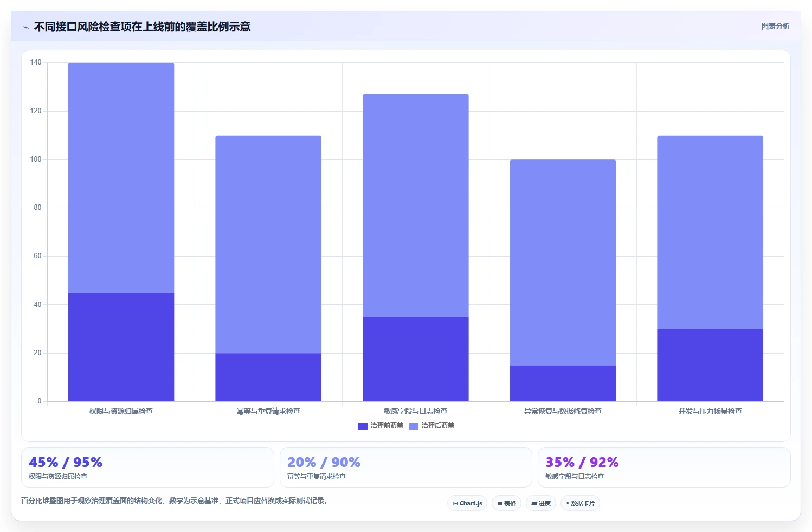Click the dark bar segment for 权限与资源归属检查

click(121, 347)
